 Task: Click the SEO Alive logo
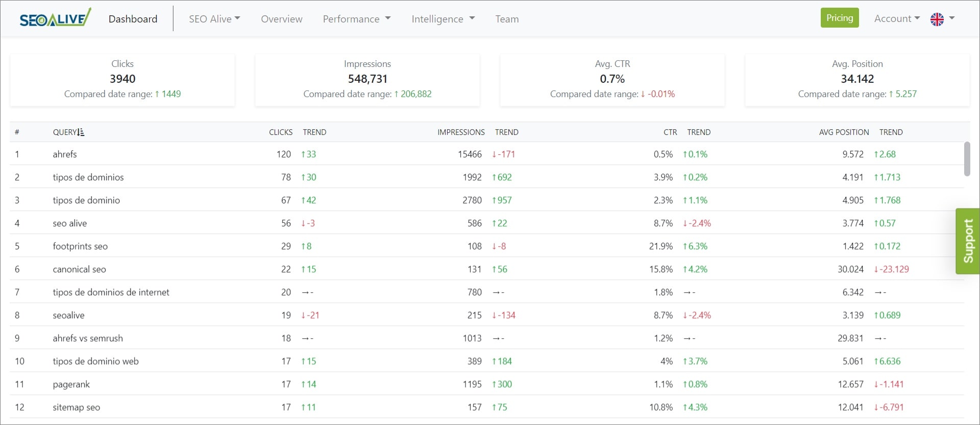click(55, 18)
